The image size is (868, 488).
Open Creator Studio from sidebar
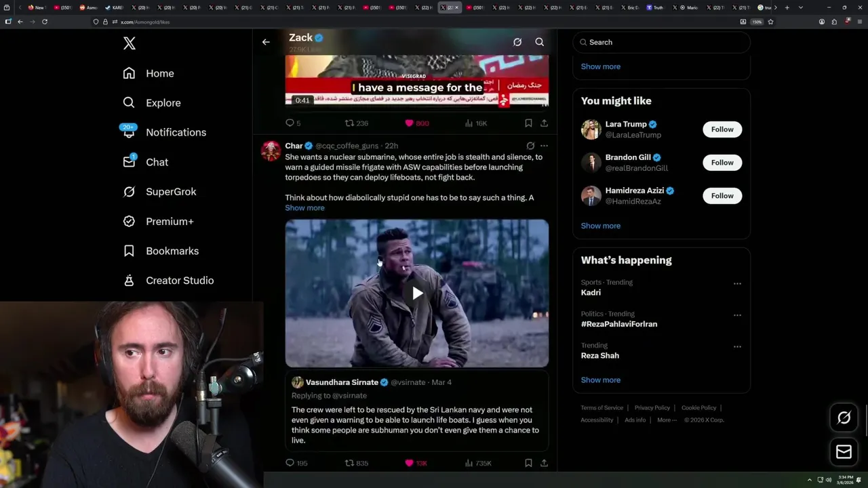coord(168,281)
